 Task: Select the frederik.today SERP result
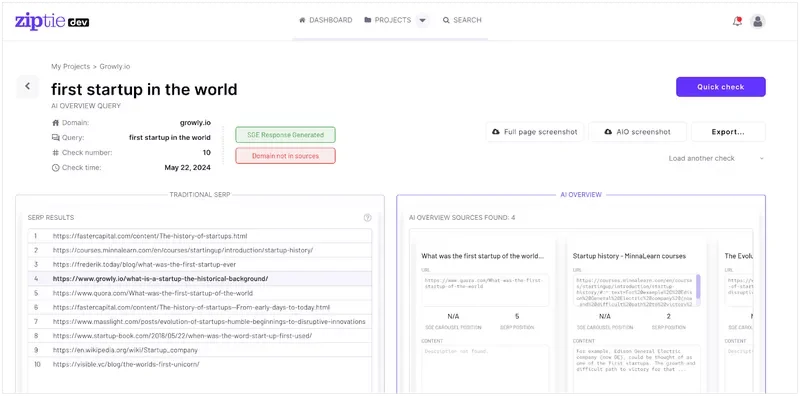pyautogui.click(x=200, y=264)
